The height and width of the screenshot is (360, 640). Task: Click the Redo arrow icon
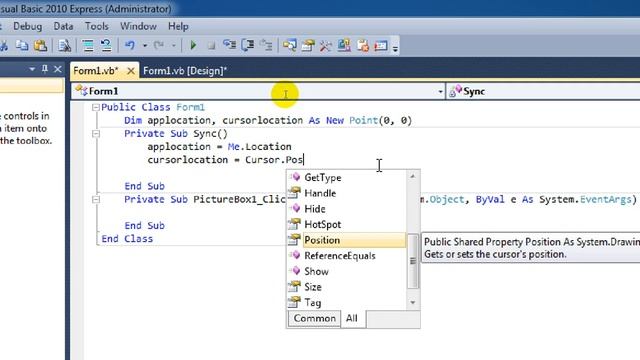click(159, 45)
